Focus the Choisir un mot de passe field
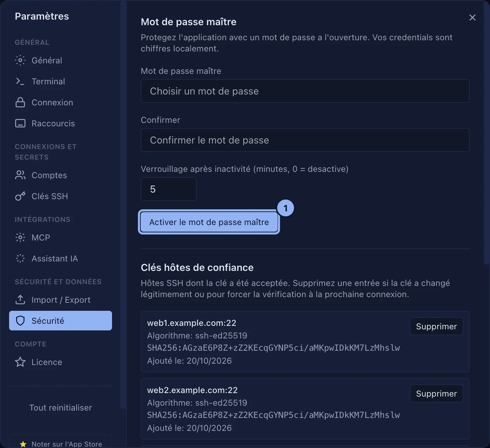The image size is (490, 448). [305, 91]
